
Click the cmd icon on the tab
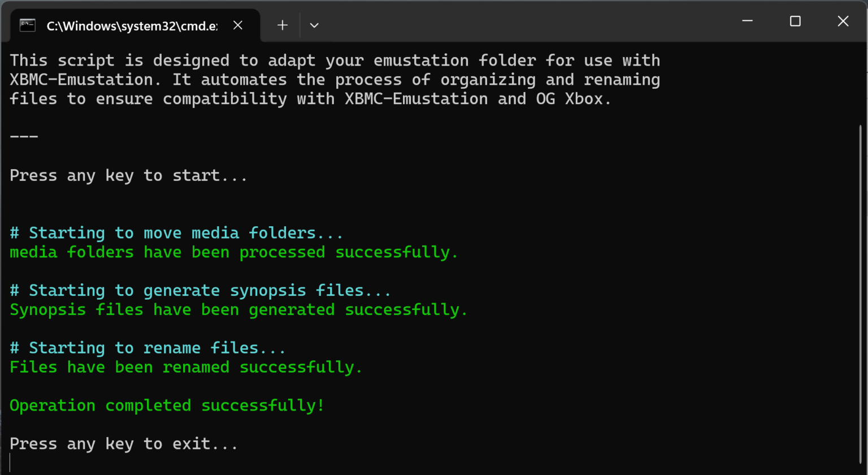[x=27, y=25]
